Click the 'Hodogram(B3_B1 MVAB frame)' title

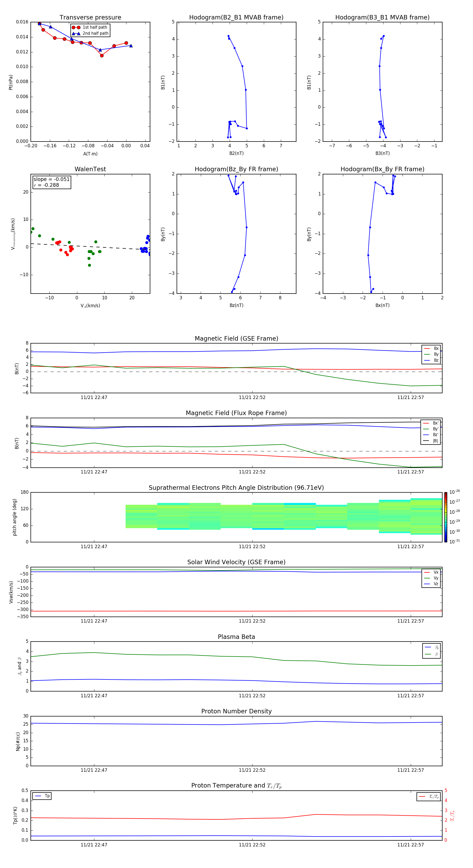pyautogui.click(x=382, y=18)
